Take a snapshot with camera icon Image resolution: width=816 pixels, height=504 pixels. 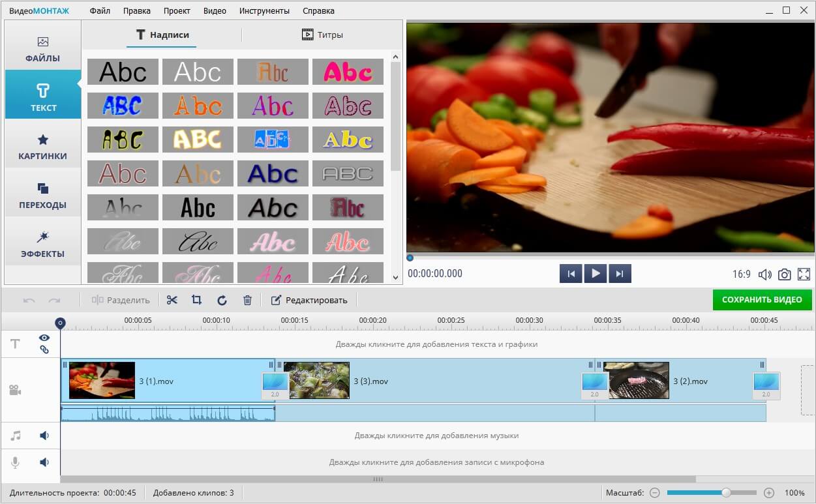click(x=784, y=274)
